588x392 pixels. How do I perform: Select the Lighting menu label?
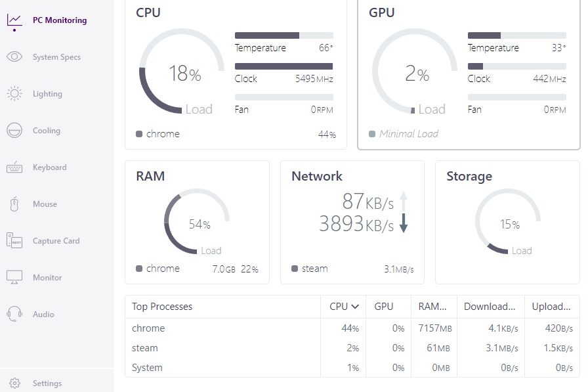click(x=47, y=94)
